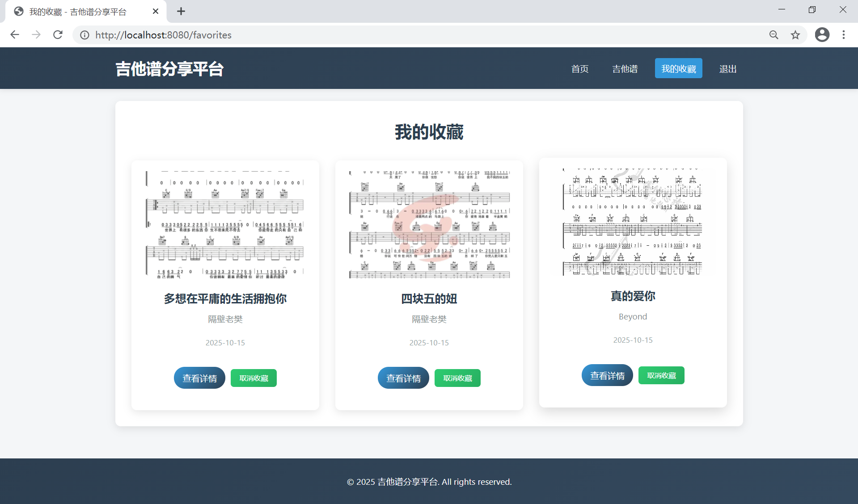Click the browser back arrow
This screenshot has width=858, height=504.
[15, 35]
